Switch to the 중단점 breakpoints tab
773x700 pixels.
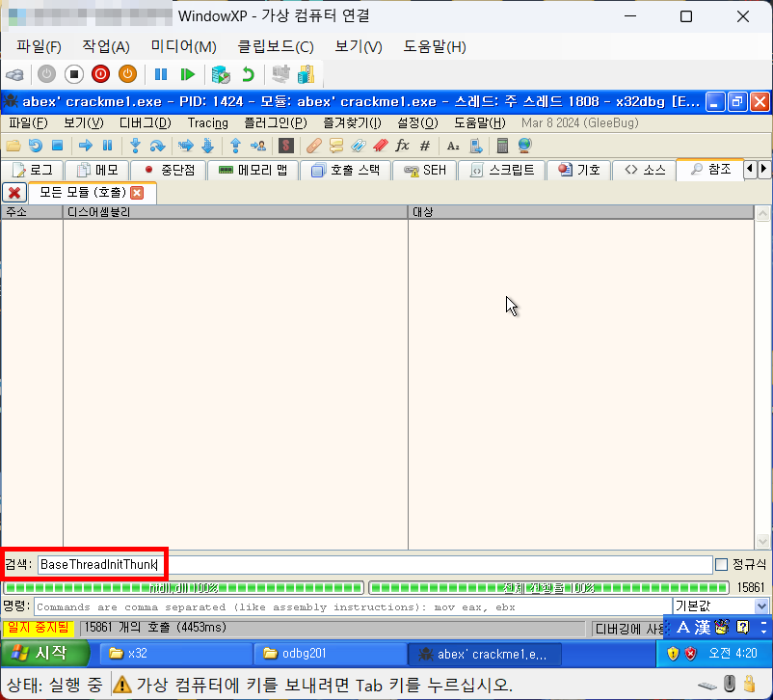[x=169, y=171]
